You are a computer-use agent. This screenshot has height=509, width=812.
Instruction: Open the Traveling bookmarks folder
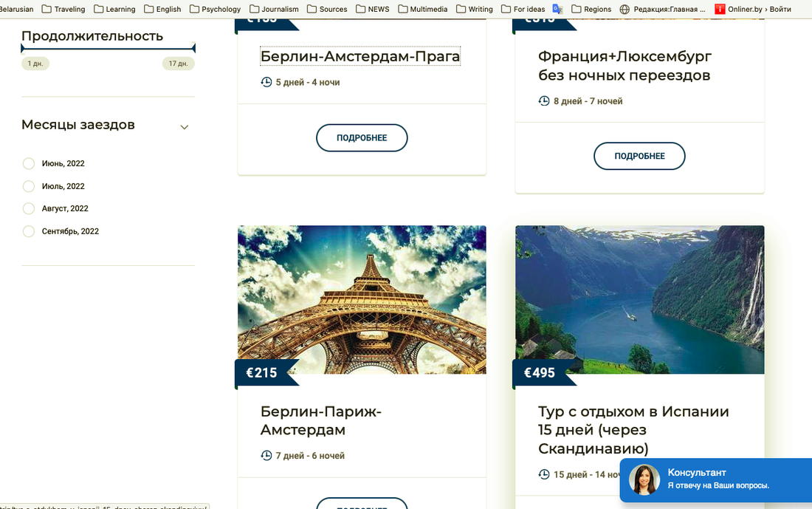[63, 9]
